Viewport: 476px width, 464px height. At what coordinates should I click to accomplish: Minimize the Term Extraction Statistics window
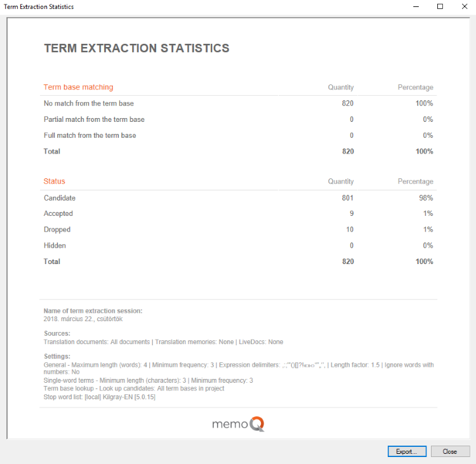pyautogui.click(x=416, y=7)
